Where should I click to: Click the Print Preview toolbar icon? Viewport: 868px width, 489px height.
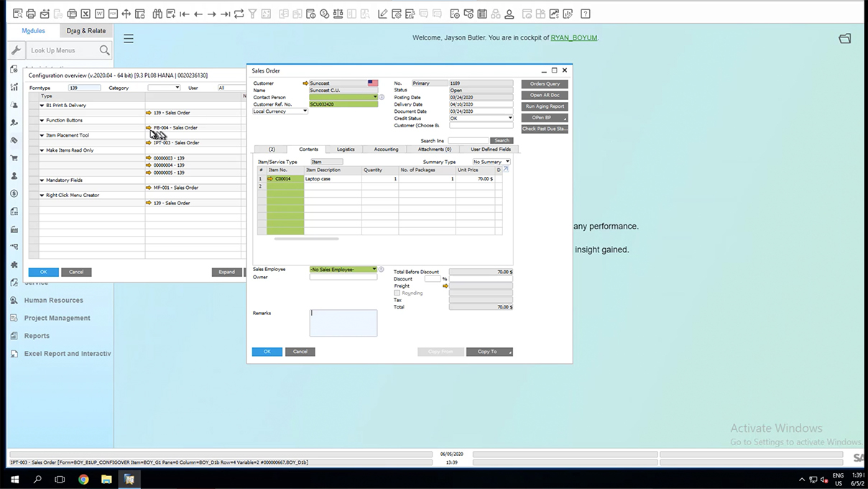pyautogui.click(x=17, y=14)
